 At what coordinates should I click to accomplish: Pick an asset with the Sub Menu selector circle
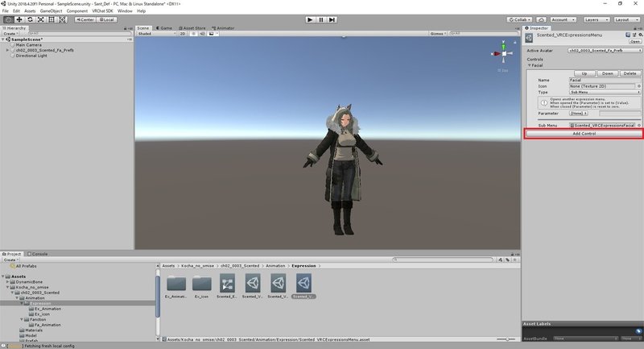(639, 126)
